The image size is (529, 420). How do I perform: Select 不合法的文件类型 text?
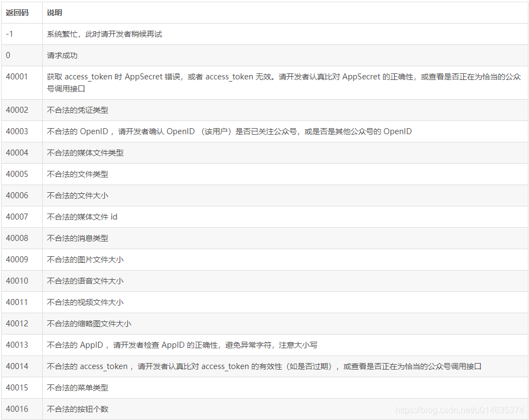78,174
